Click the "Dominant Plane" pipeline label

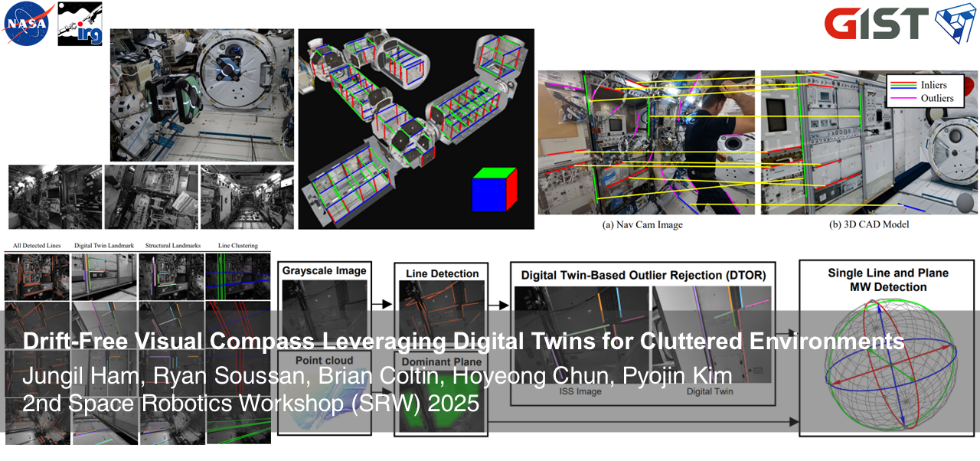point(440,361)
